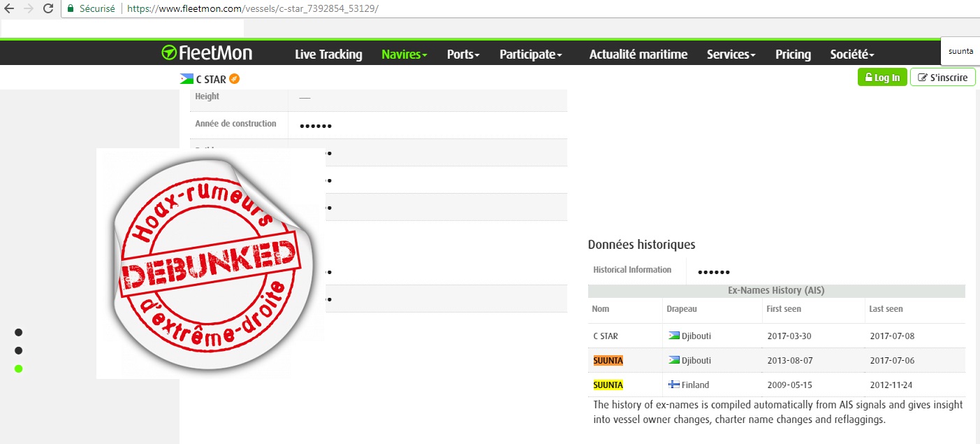Select the yellow-highlighted SUUNTA name
980x444 pixels.
click(608, 385)
